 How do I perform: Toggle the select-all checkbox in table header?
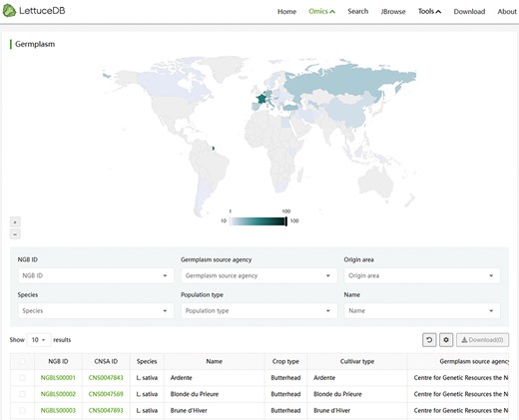click(x=22, y=361)
